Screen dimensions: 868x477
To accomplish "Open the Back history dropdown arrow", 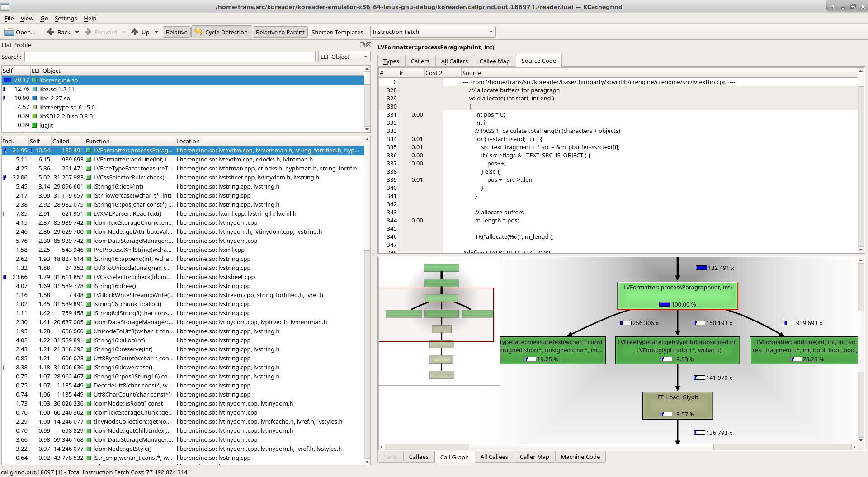I will click(x=77, y=32).
